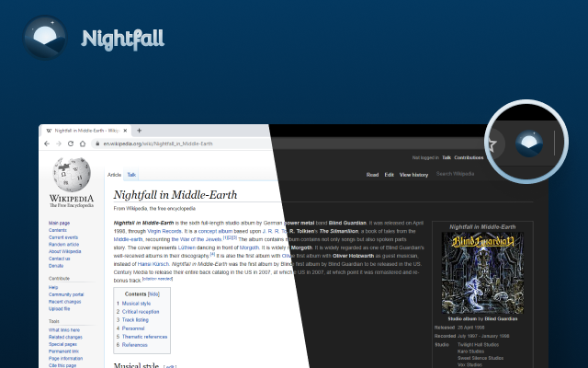The height and width of the screenshot is (368, 588).
Task: Open Community portal sidebar link
Action: pos(66,294)
